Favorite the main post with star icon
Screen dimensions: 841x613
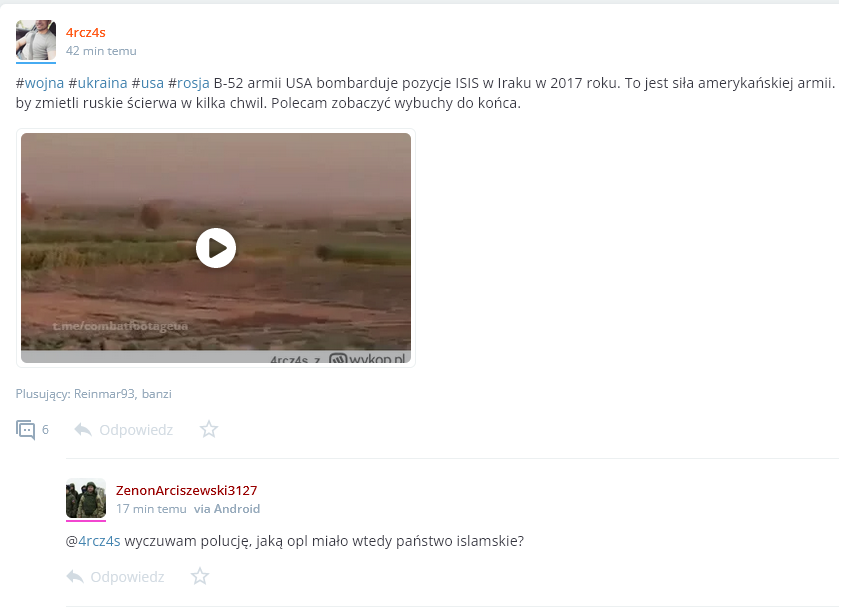click(x=209, y=429)
